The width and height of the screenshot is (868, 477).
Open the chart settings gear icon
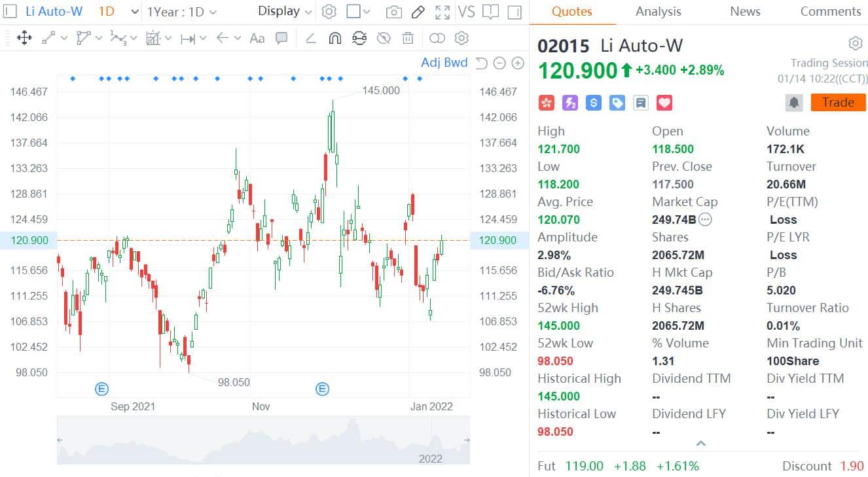pyautogui.click(x=329, y=11)
